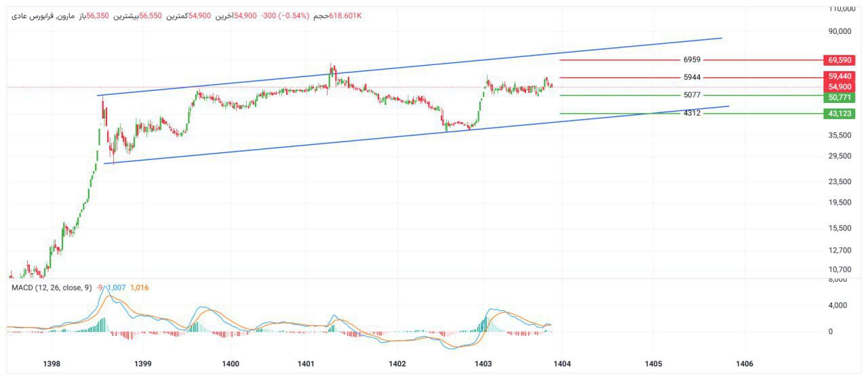The image size is (868, 380).
Task: Click the 6959 resistance line text
Action: click(692, 60)
